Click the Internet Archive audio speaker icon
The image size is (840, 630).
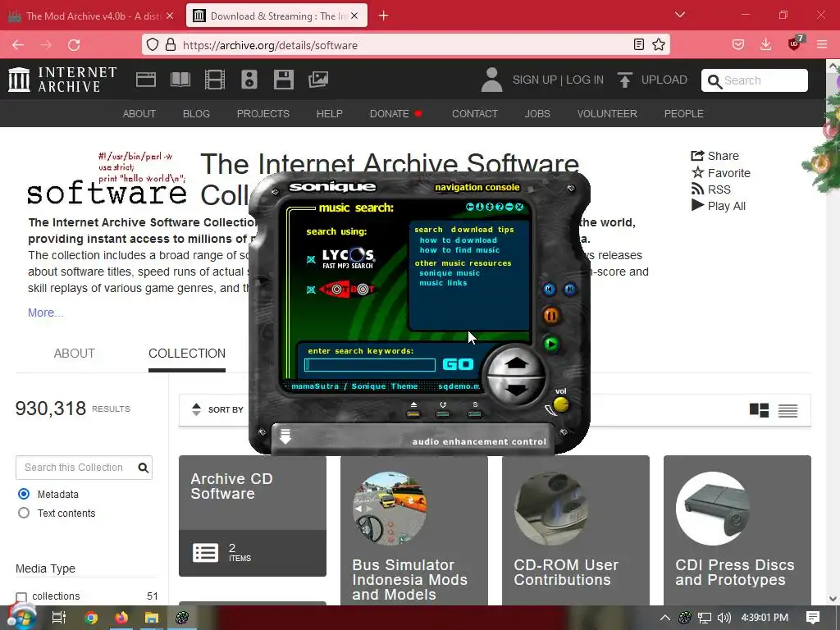coord(249,80)
